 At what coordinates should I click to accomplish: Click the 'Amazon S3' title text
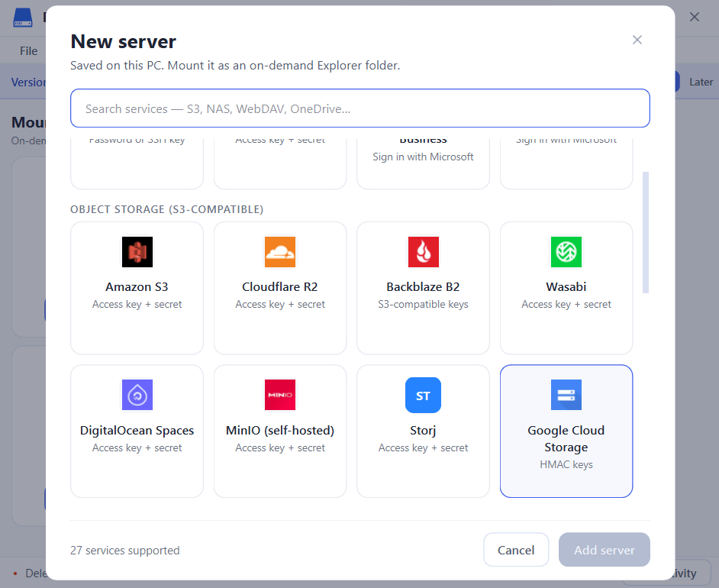[137, 287]
